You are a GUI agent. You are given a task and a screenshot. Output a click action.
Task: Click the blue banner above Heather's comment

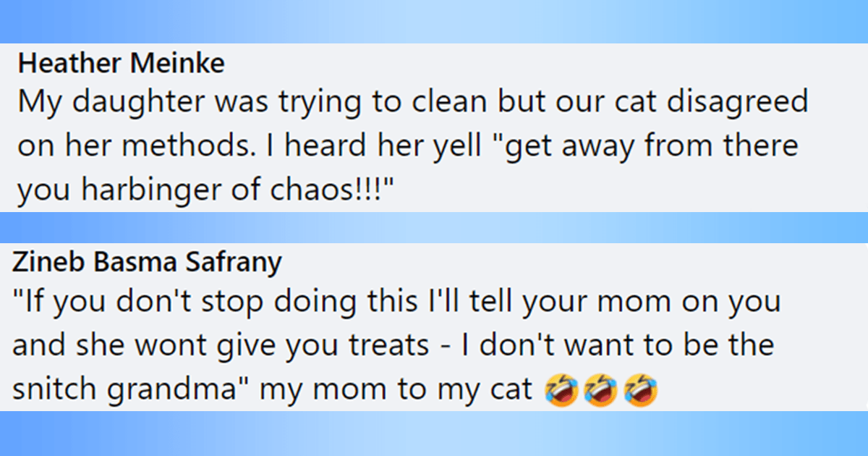click(434, 22)
